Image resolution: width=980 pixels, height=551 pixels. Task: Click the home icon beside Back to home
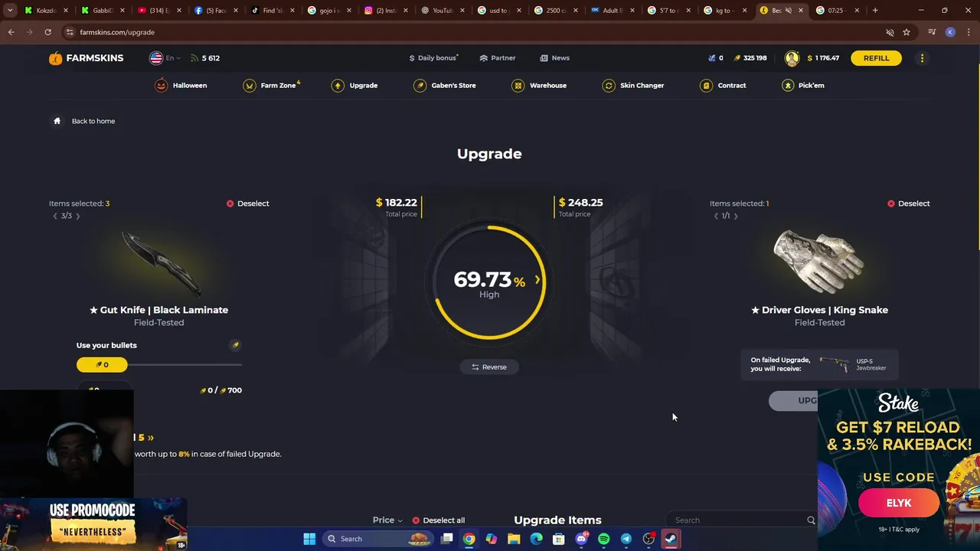[x=57, y=121]
